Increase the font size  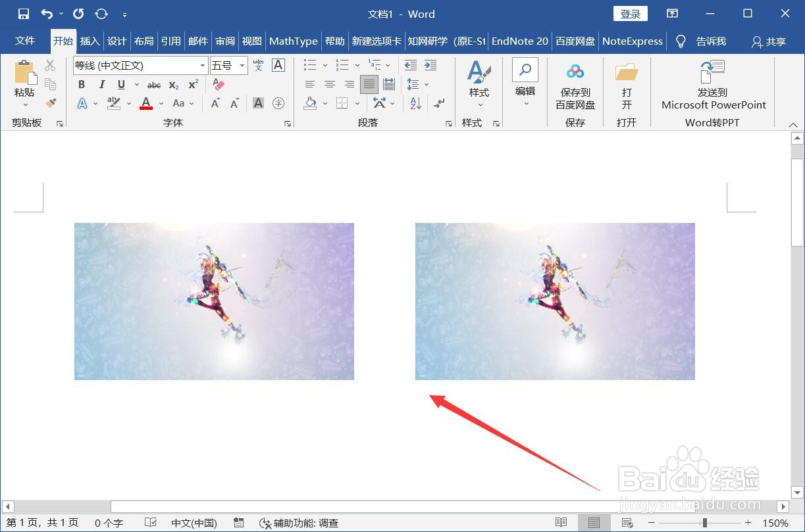coord(215,103)
